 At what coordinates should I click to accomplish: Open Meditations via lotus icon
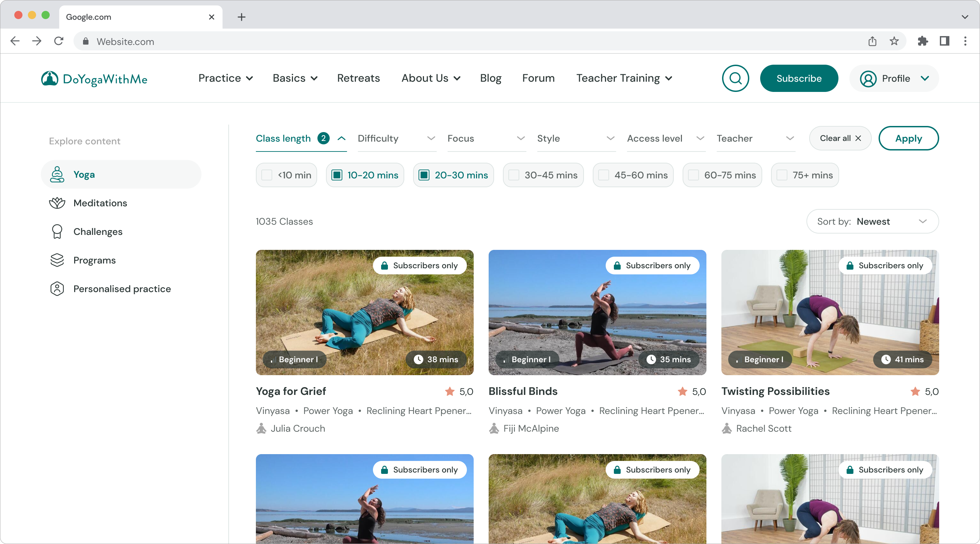coord(57,203)
